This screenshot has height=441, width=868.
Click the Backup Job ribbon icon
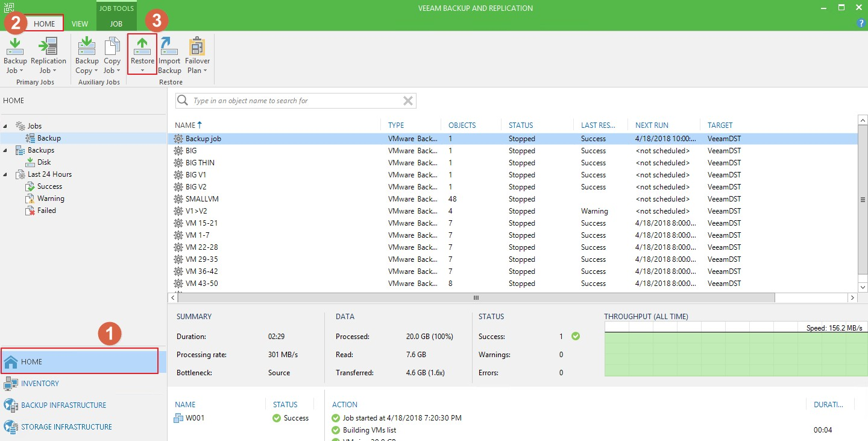[15, 47]
